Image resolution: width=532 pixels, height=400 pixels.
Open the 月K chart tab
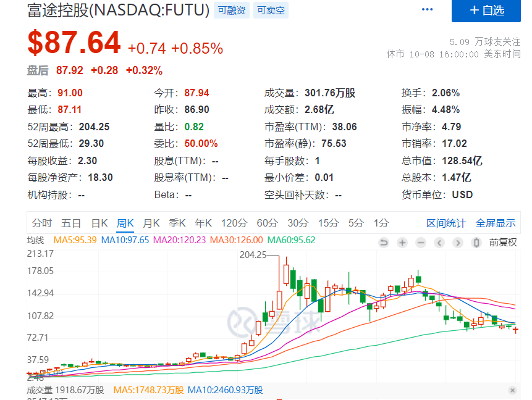(151, 223)
